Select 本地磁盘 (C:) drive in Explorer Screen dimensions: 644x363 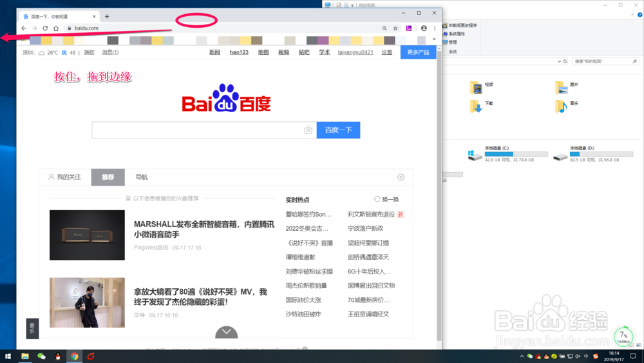(x=507, y=153)
